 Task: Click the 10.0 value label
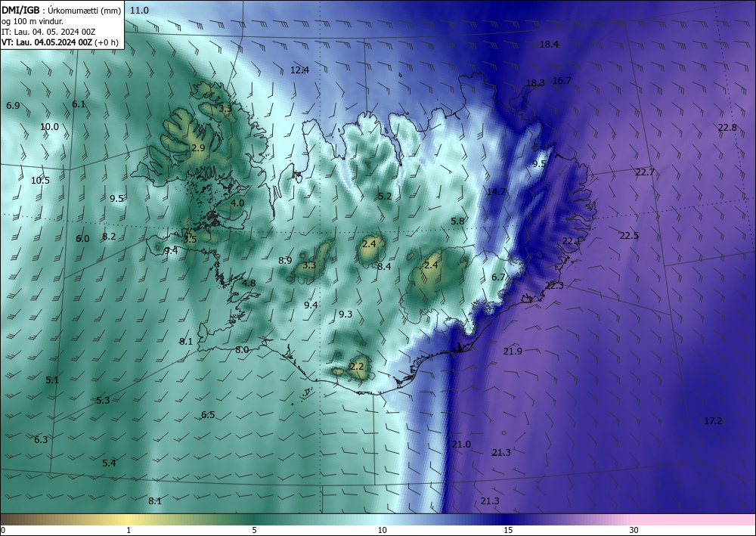pos(49,127)
